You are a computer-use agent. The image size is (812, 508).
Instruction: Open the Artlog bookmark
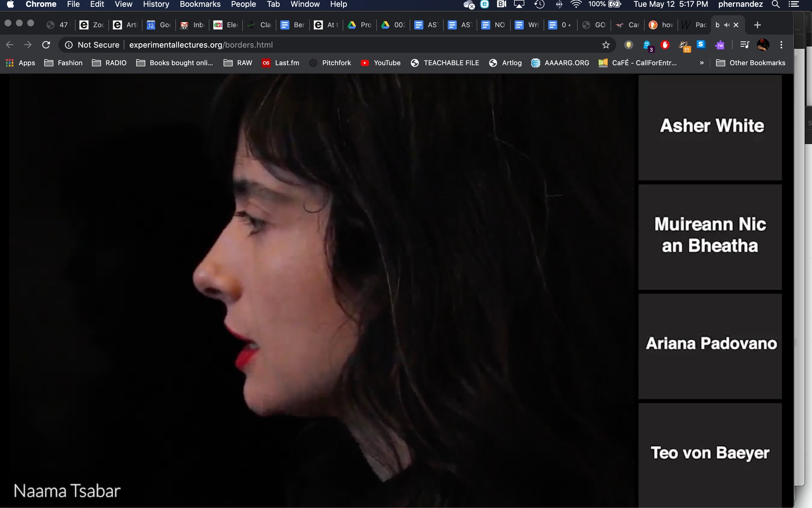506,63
